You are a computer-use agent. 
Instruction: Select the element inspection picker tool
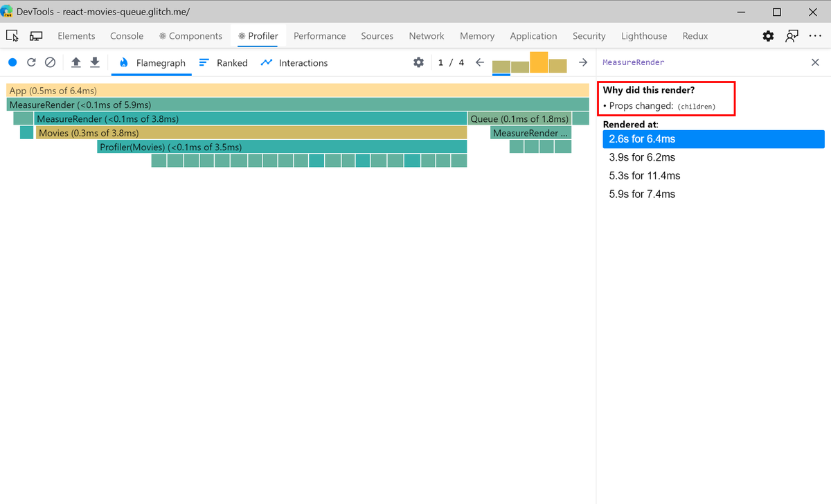[x=12, y=35]
